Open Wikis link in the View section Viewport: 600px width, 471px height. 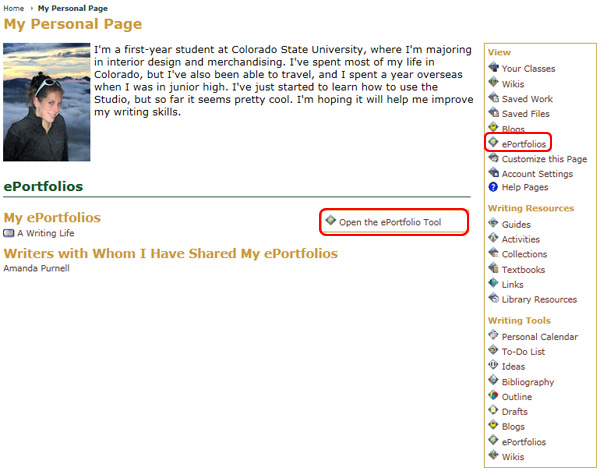point(513,84)
